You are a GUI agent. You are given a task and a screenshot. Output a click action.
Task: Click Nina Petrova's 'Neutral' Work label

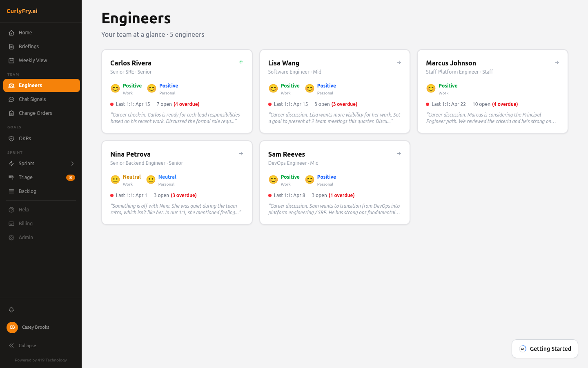tap(132, 177)
